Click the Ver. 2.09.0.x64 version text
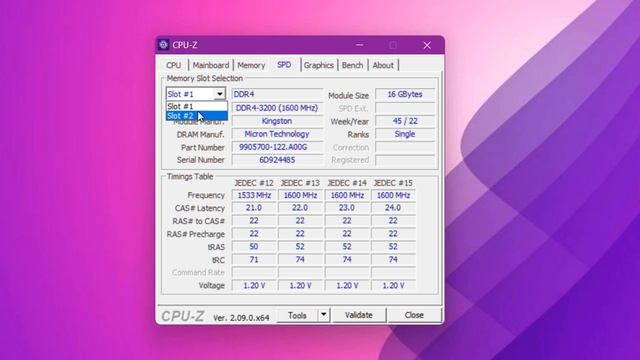Image resolution: width=640 pixels, height=360 pixels. [x=241, y=318]
